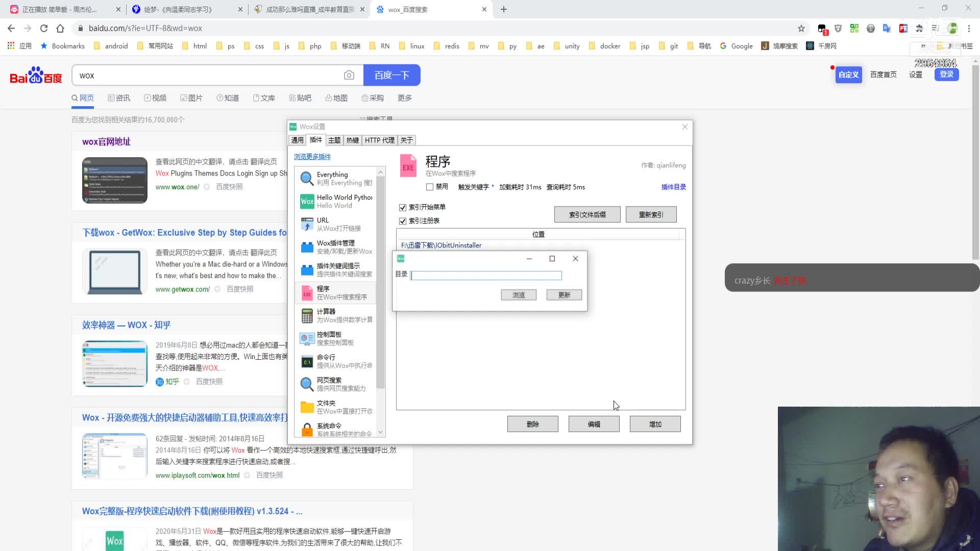980x551 pixels.
Task: Switch to the 通用 tab in Wox settings
Action: coord(298,140)
